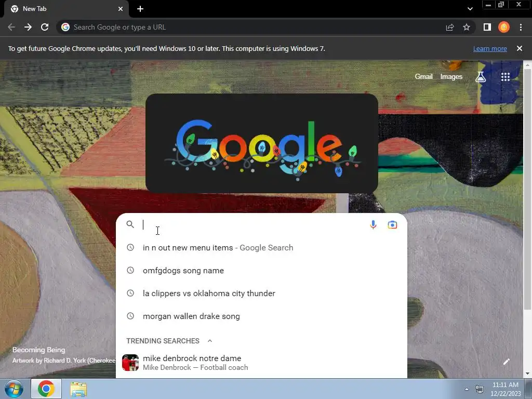Close the New Tab tab
Screen dimensions: 532x399
[x=121, y=9]
